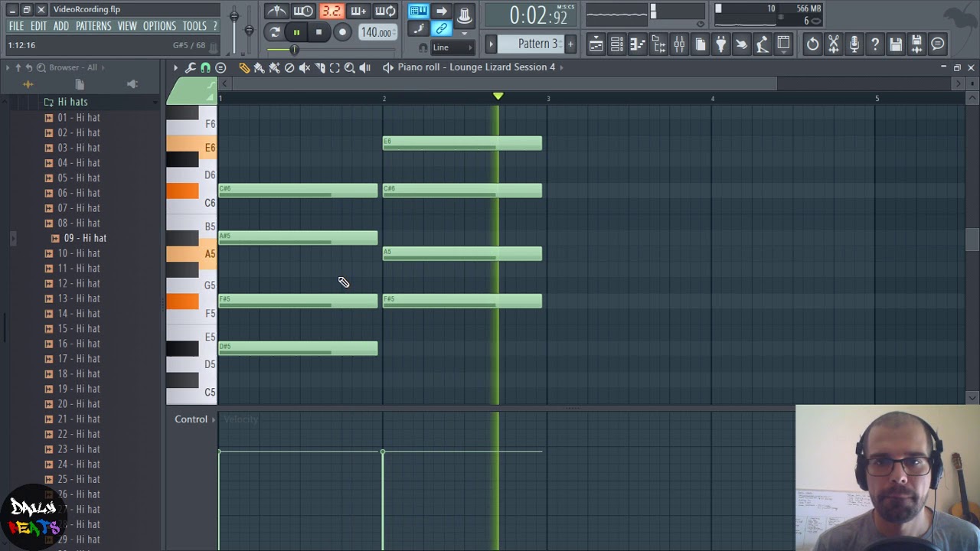Screen dimensions: 980x551
Task: Open the ADD menu
Action: (61, 26)
